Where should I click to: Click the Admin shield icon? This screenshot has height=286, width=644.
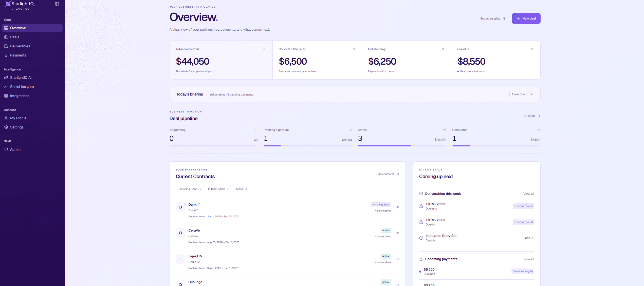6,149
